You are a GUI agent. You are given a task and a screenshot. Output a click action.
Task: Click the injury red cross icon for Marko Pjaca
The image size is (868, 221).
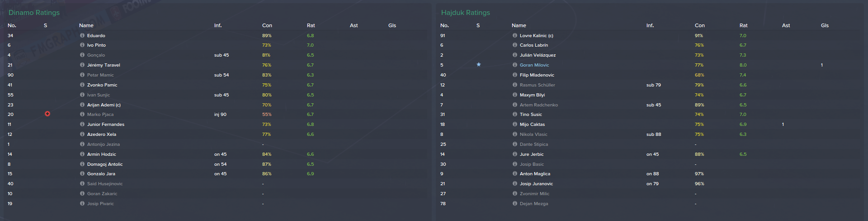coord(47,114)
